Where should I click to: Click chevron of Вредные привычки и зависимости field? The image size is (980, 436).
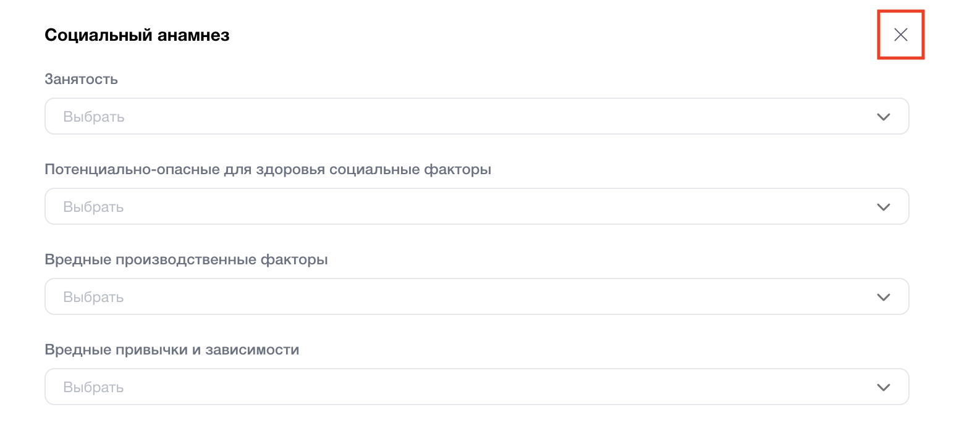883,387
